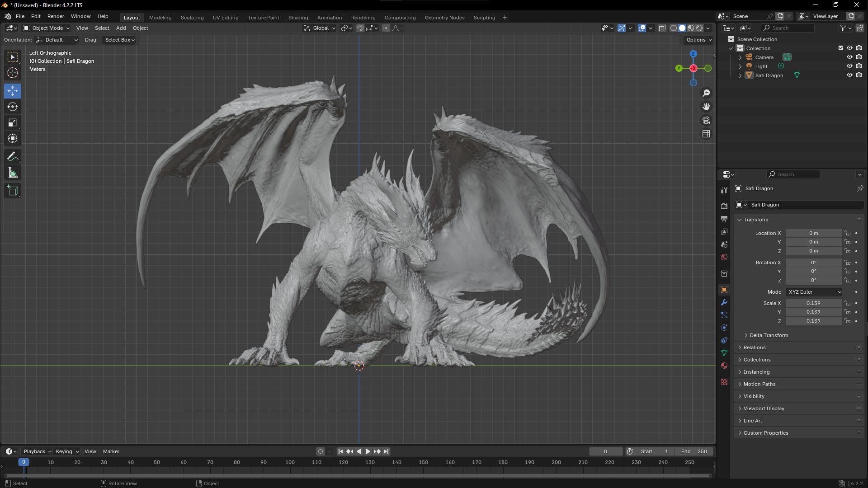This screenshot has width=868, height=488.
Task: Play the animation forward
Action: click(368, 451)
